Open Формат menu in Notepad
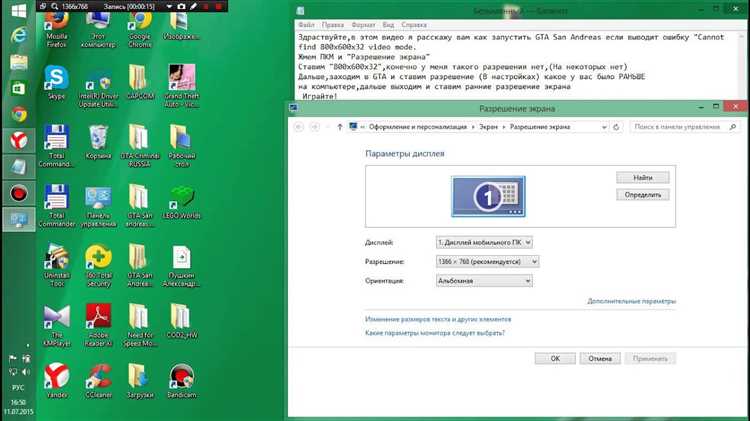Viewport: 750px width, 421px height. [x=363, y=24]
